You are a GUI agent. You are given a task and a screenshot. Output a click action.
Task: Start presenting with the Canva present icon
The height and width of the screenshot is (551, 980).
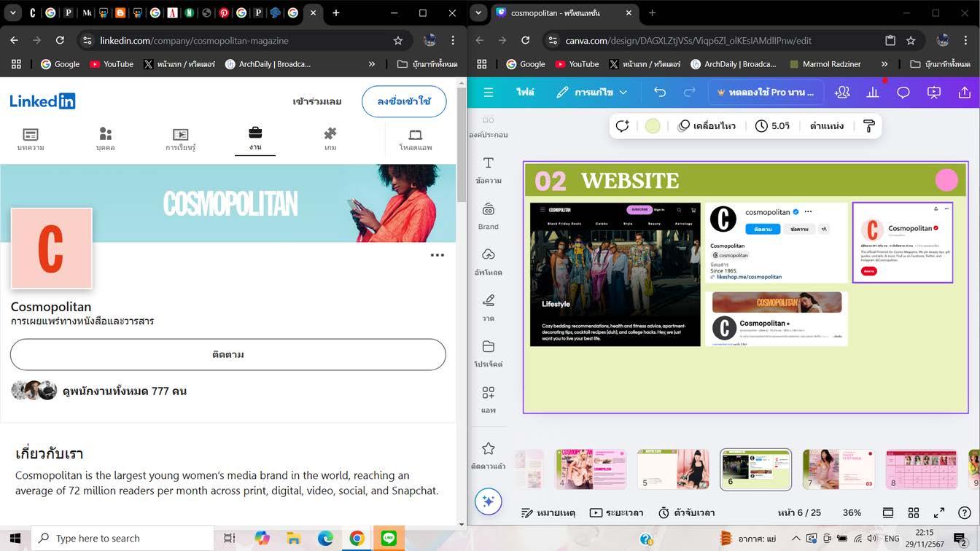[934, 93]
